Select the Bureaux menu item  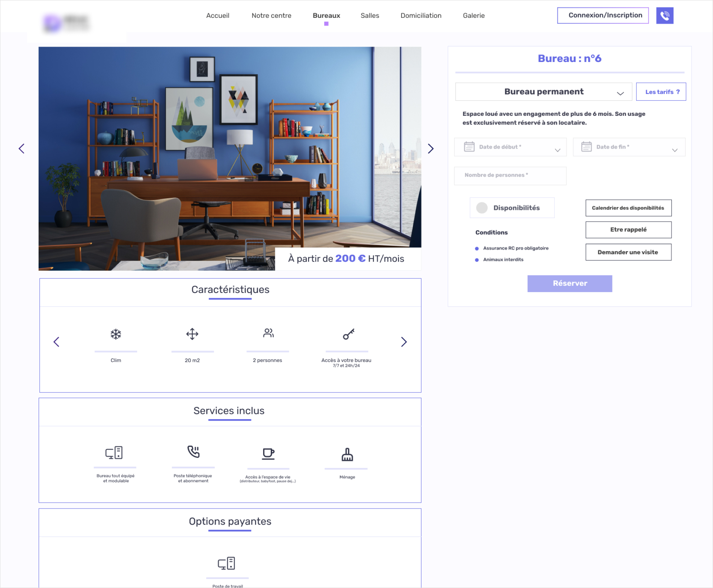(x=326, y=16)
